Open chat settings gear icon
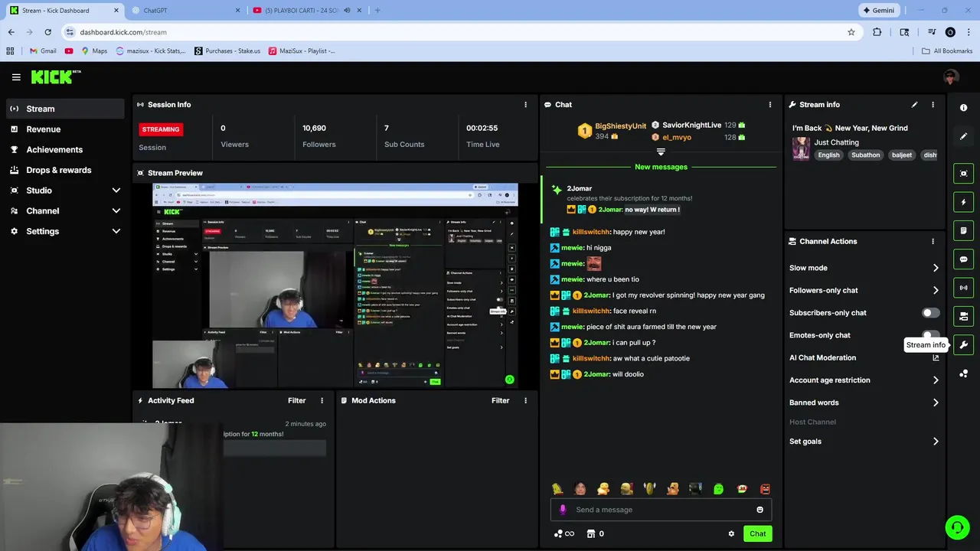Screen dimensions: 980x551 click(731, 534)
